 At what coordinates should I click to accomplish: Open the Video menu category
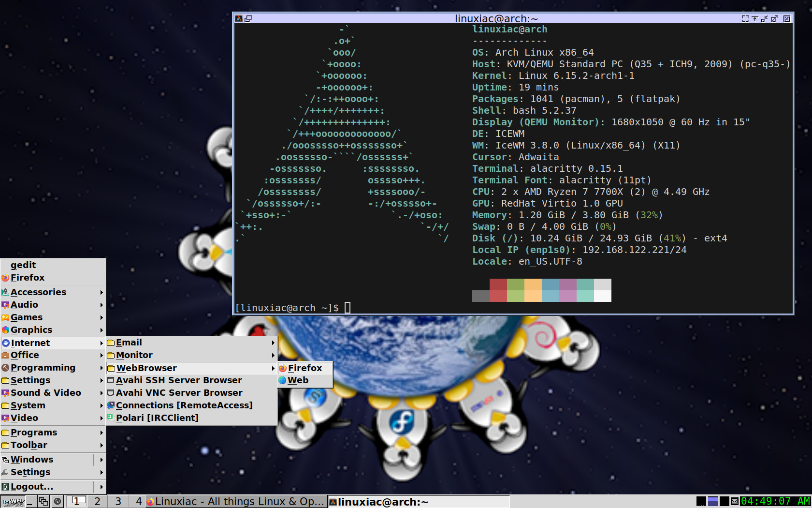click(53, 418)
